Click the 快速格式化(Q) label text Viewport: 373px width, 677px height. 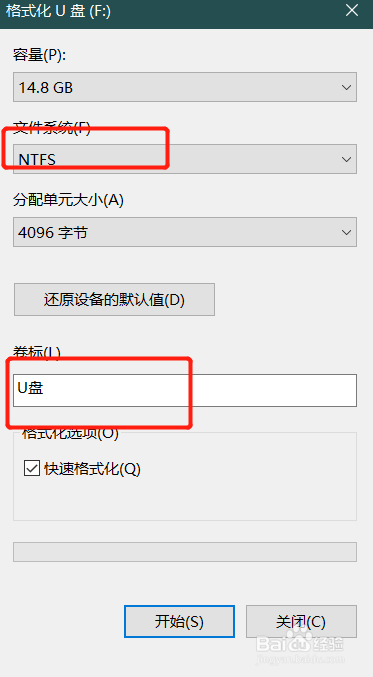[92, 469]
